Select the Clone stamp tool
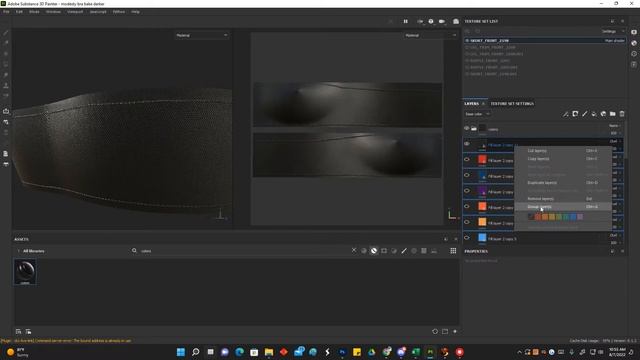Viewport: 640px width, 360px height. pyautogui.click(x=6, y=85)
